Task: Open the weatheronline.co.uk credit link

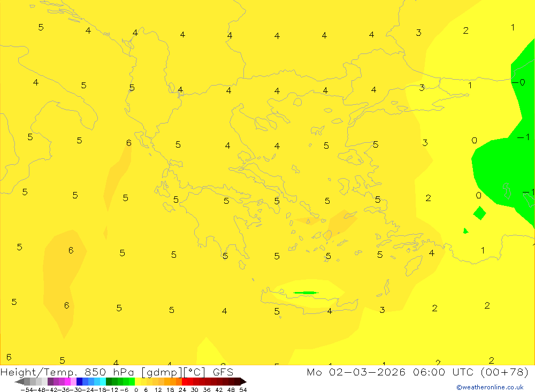Action: click(490, 387)
